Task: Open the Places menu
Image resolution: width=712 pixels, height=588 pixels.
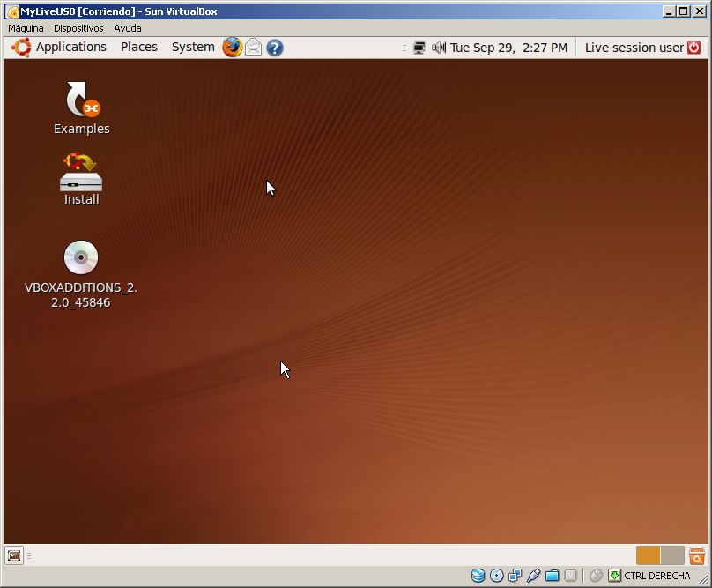Action: (139, 47)
